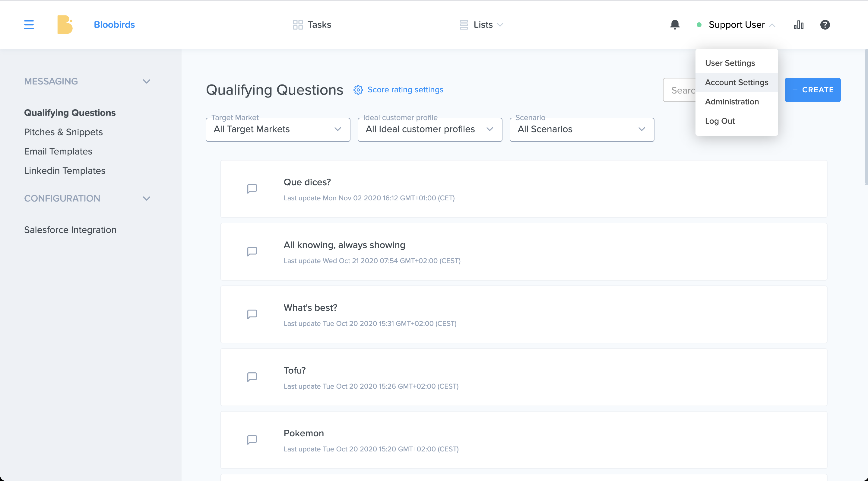
Task: Select Account Settings from the menu
Action: pos(737,82)
